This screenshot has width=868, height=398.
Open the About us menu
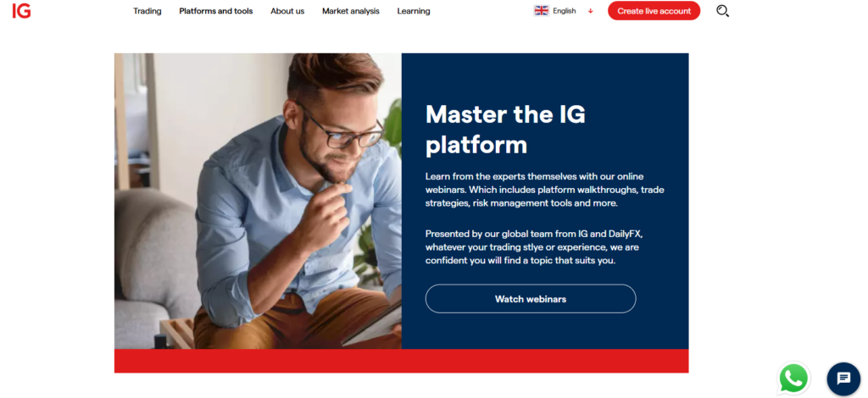[x=287, y=11]
